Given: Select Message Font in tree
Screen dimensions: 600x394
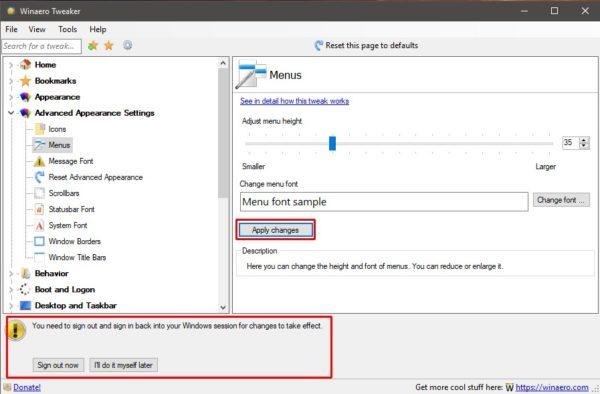Looking at the screenshot, I should (x=71, y=161).
